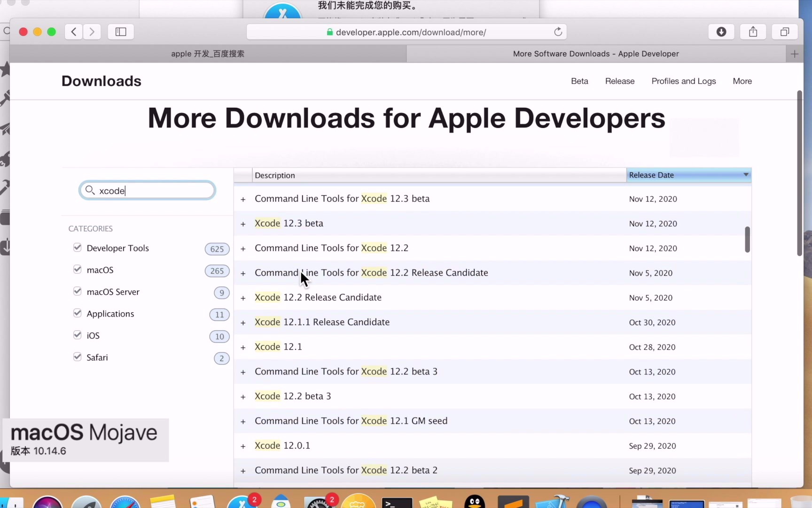Expand Command Line Tools 12.1 GM seed

tap(243, 421)
